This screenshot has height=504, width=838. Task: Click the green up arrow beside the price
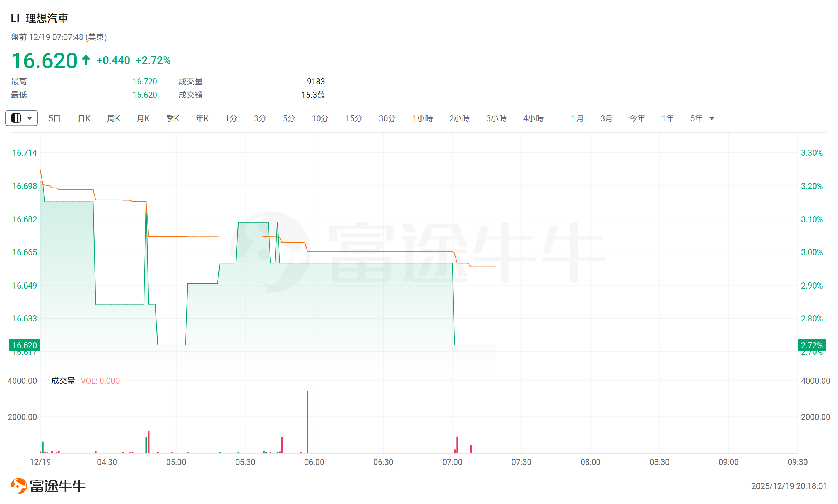(x=86, y=60)
